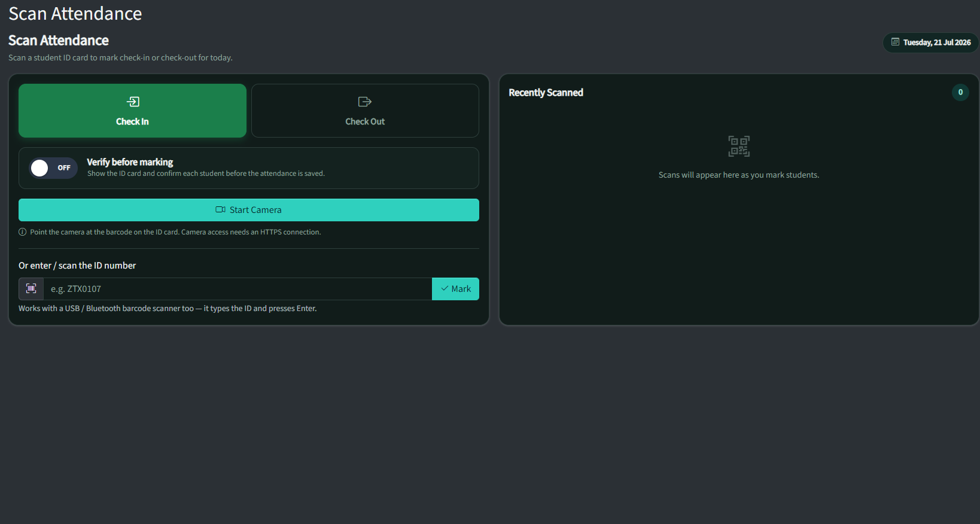Enable the Verify before marking toggle
The width and height of the screenshot is (980, 524).
point(53,168)
